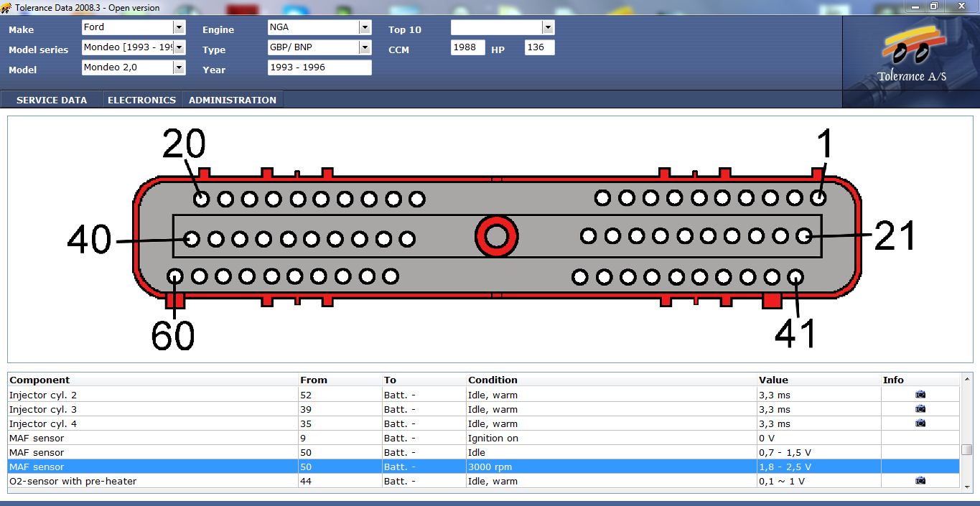This screenshot has width=980, height=506.
Task: Click 'Idle' condition in the 0,7 - 1,5 V row
Action: (x=612, y=452)
